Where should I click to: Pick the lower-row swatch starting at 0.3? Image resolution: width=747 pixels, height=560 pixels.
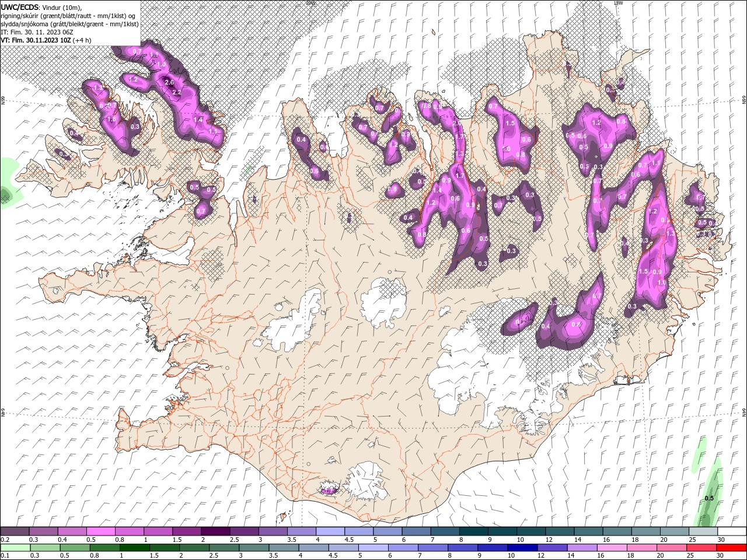point(45,548)
